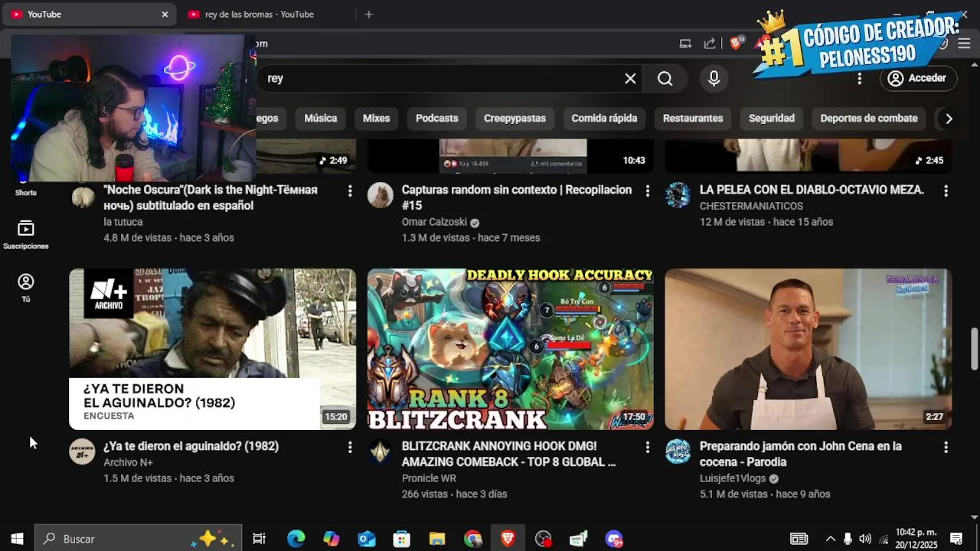Open a new browser tab
This screenshot has width=980, height=551.
(368, 15)
